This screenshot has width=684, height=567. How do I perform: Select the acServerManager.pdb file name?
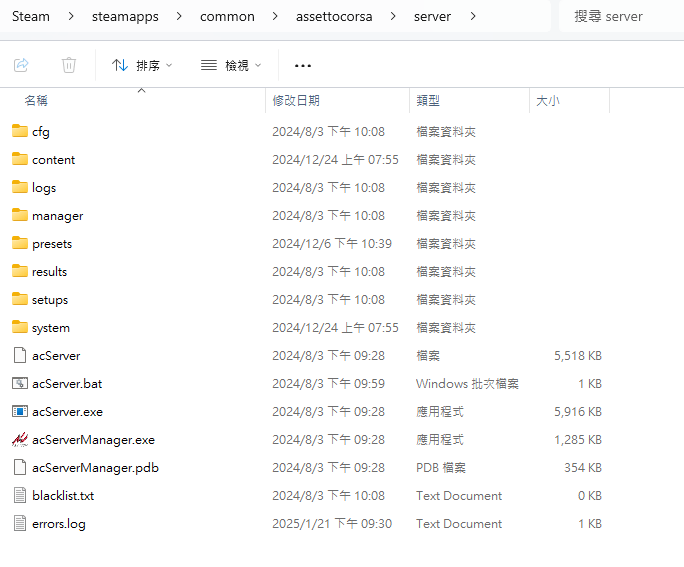(96, 468)
